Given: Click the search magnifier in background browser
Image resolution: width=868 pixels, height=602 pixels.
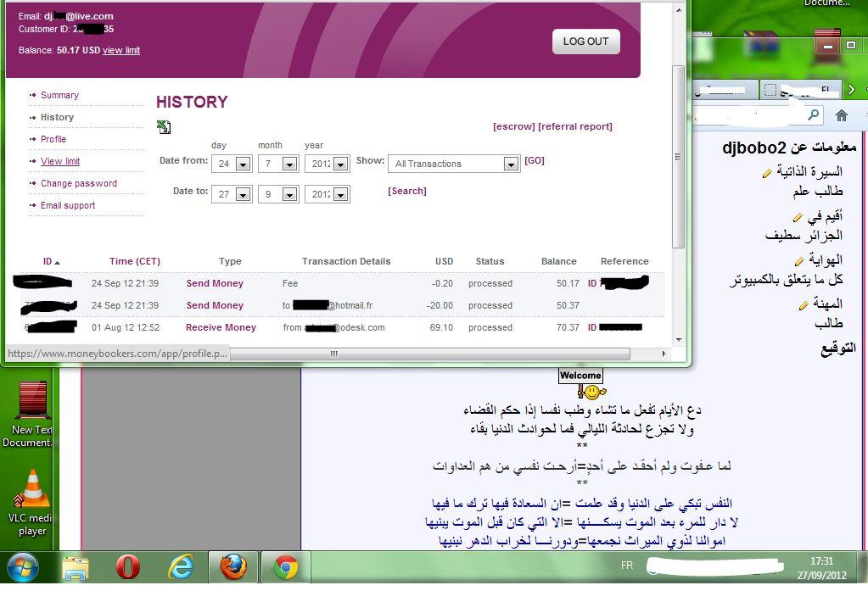Looking at the screenshot, I should click(x=813, y=115).
